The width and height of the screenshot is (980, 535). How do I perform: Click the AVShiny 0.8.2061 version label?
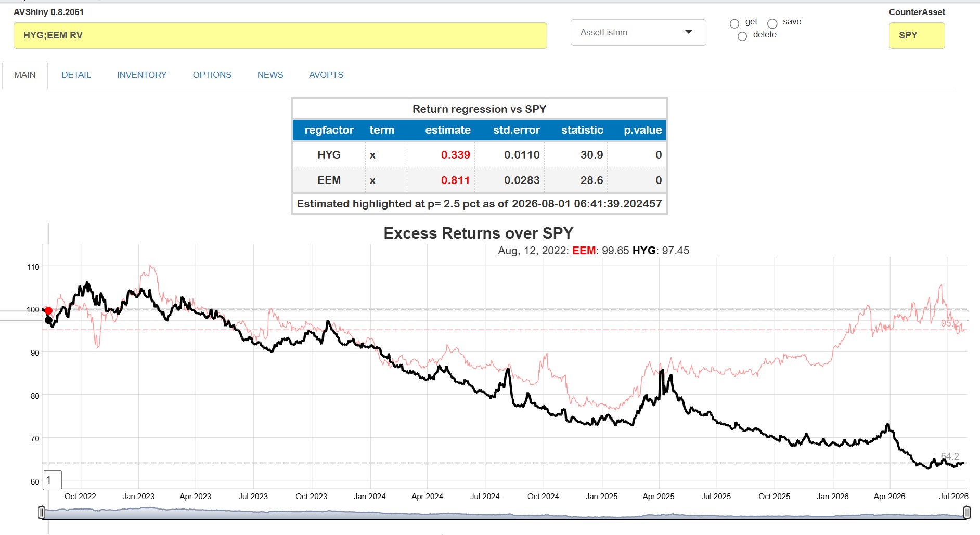click(48, 12)
